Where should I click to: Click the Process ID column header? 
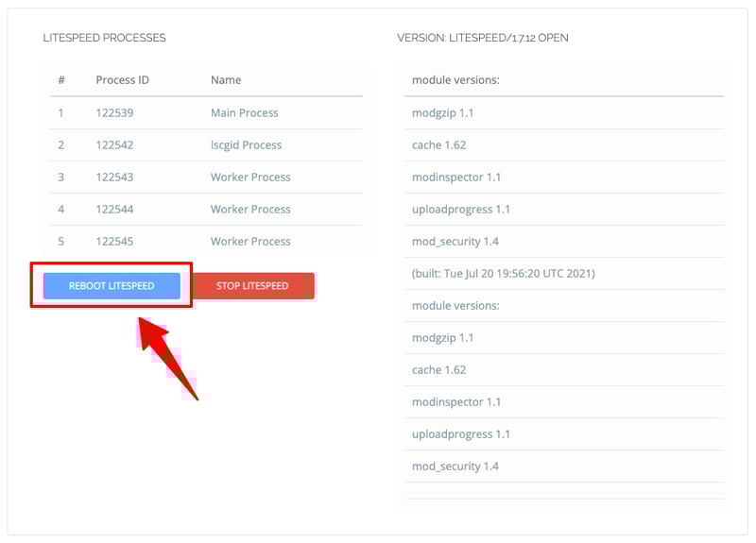[122, 80]
